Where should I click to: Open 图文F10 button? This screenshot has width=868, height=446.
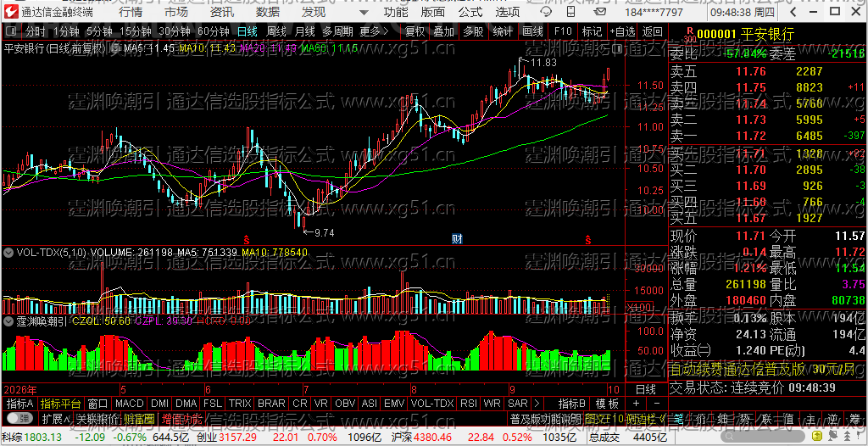[x=604, y=418]
